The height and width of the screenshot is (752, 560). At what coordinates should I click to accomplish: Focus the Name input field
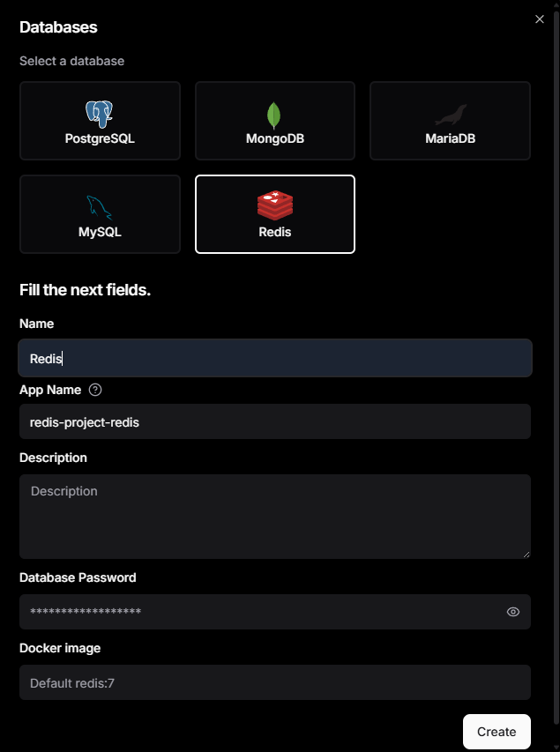coord(275,359)
